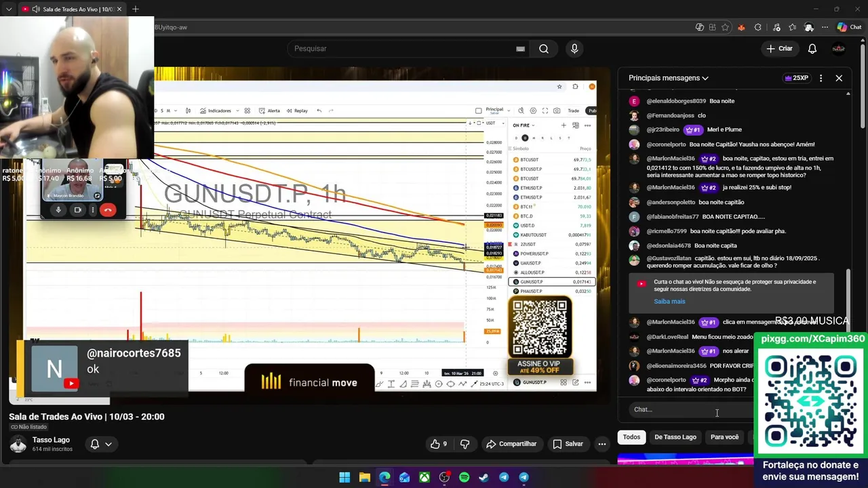Open Indicadores menu in chart toolbar
The image size is (868, 488).
point(216,110)
